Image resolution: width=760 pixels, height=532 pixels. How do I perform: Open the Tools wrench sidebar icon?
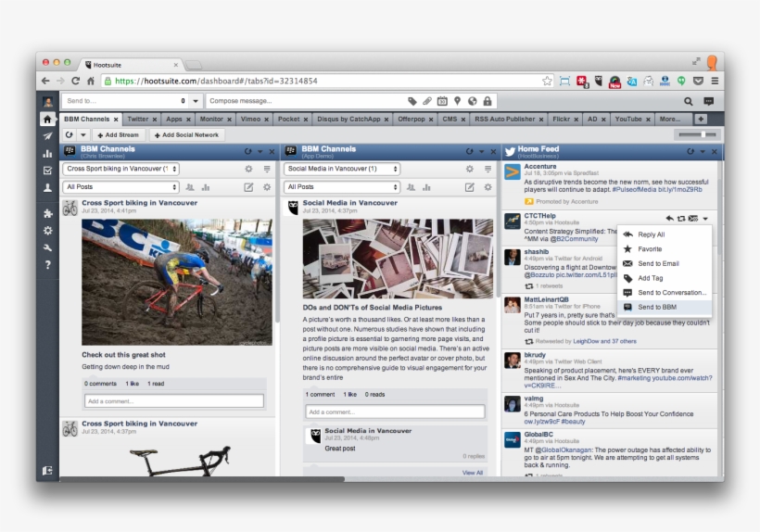(47, 247)
